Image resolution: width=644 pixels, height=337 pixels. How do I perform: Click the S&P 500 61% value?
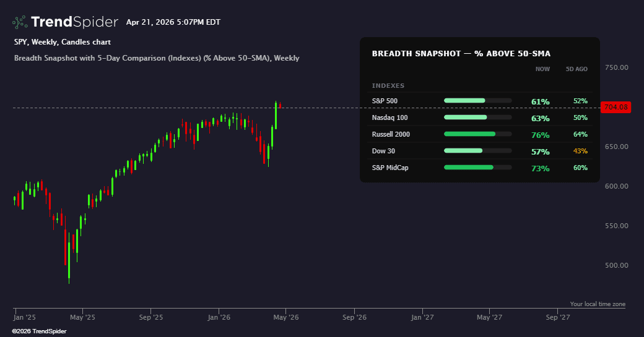click(x=541, y=101)
